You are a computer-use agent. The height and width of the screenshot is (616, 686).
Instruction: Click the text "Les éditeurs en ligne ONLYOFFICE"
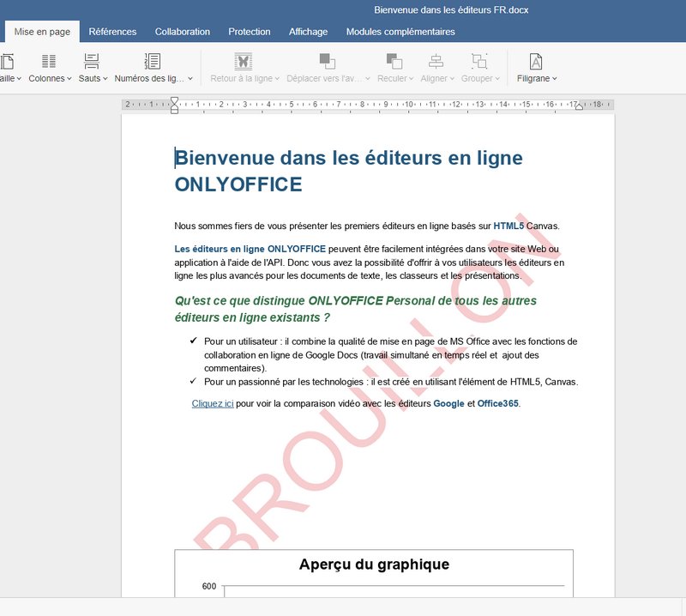pyautogui.click(x=250, y=249)
